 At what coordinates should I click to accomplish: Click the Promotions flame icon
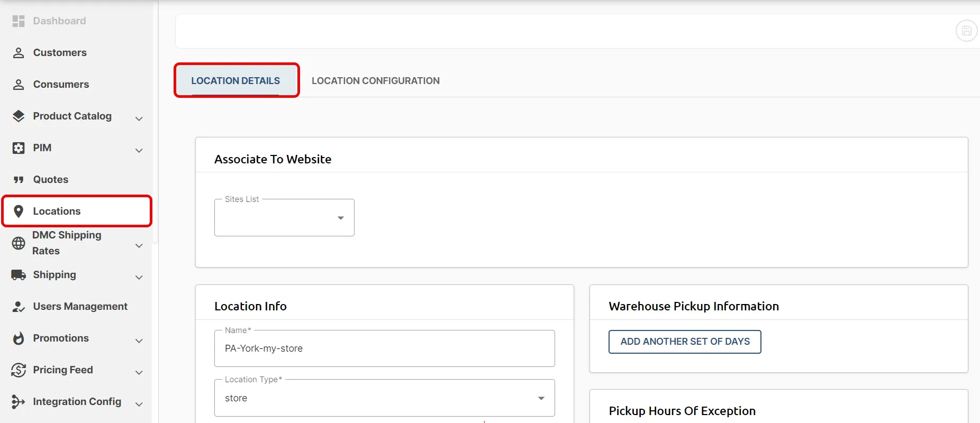click(x=19, y=338)
